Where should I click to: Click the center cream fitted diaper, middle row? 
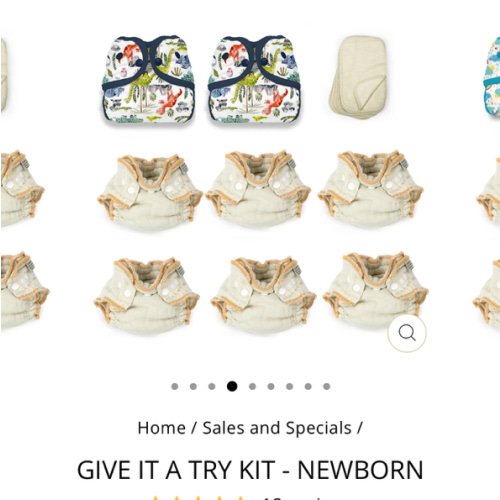click(258, 191)
